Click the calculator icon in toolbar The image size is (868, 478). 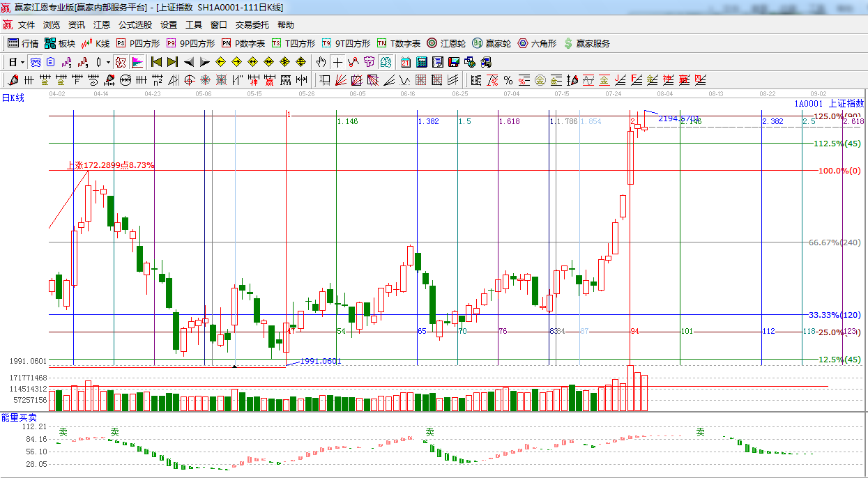(421, 62)
